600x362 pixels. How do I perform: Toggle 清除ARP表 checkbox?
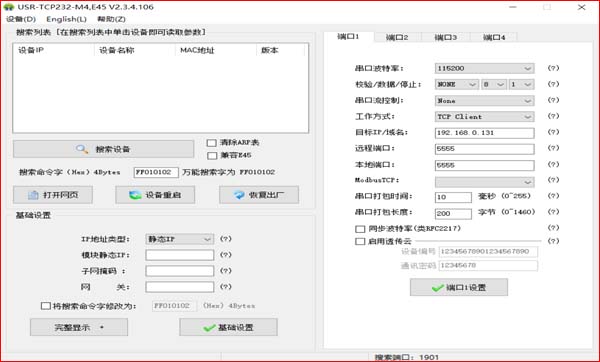(x=212, y=143)
